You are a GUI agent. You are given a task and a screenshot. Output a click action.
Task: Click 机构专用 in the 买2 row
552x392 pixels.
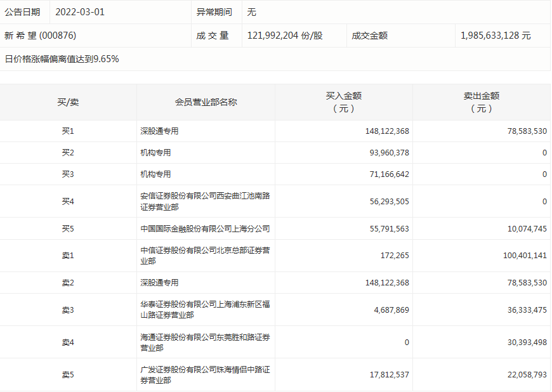tap(155, 153)
